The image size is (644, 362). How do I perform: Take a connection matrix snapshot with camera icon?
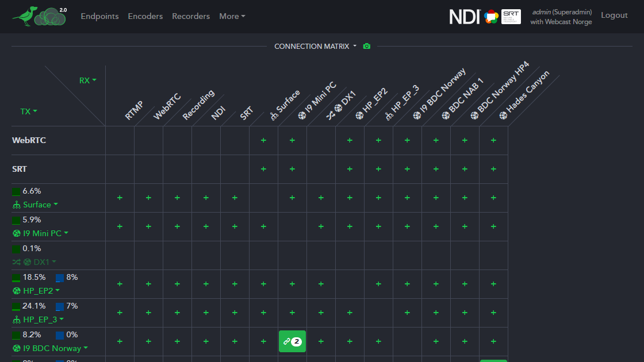367,47
